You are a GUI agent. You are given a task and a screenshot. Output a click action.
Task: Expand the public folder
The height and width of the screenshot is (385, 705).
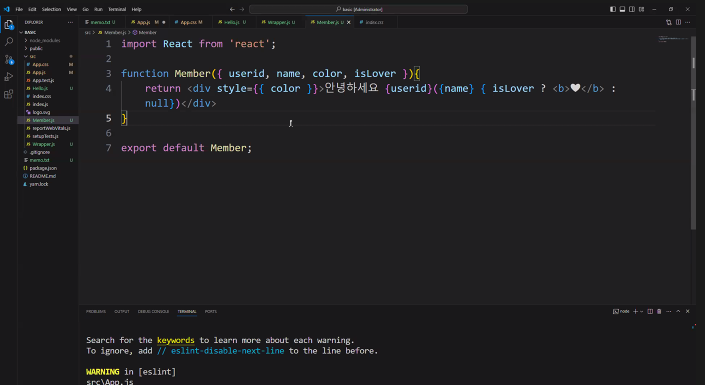36,48
